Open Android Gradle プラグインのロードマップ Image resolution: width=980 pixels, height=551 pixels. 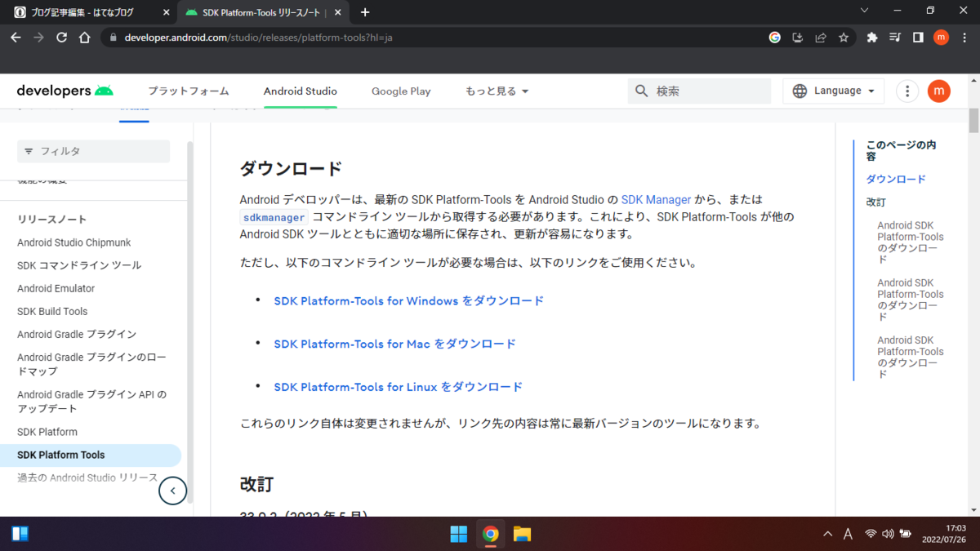(91, 364)
